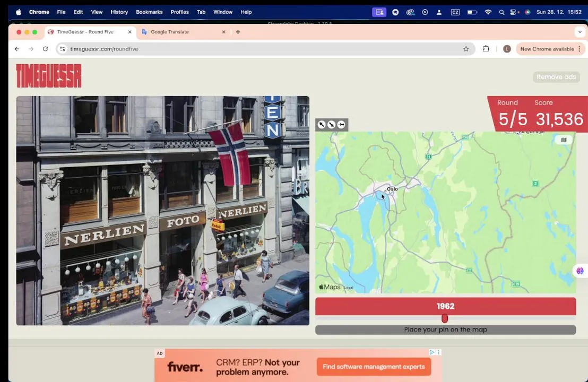Switch to the Google Translate tab
Screen dimensions: 588x382
[x=184, y=32]
